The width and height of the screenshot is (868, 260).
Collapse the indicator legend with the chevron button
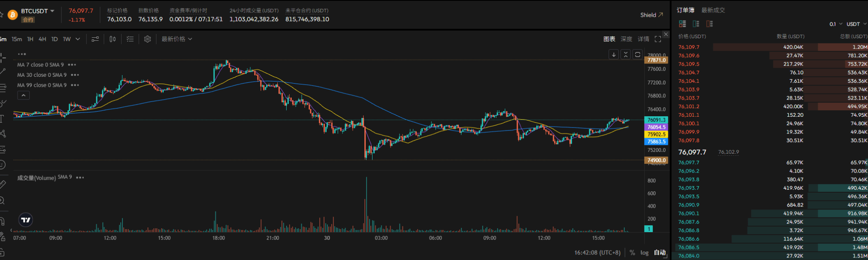click(23, 95)
